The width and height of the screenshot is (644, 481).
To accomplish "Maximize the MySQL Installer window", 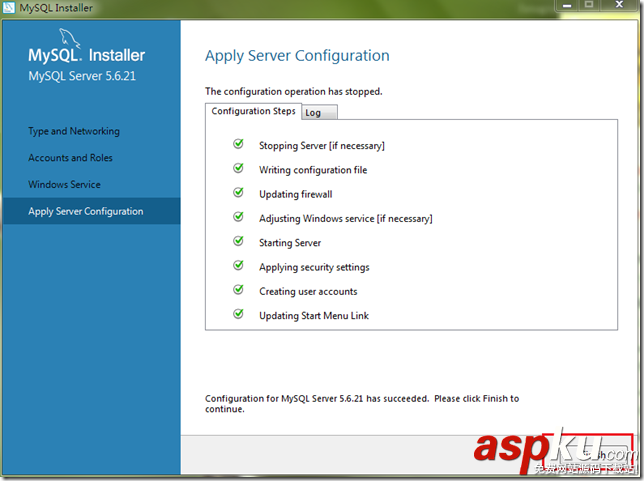I will click(589, 5).
